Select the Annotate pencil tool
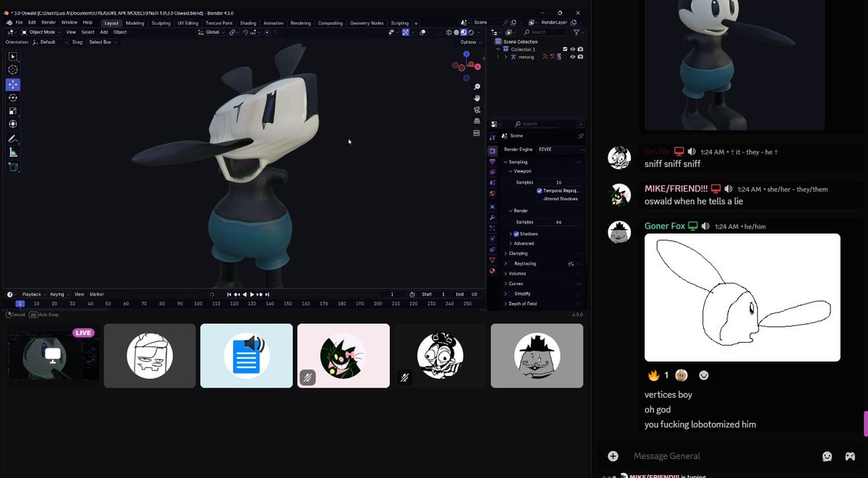Viewport: 868px width, 478px height. (13, 139)
